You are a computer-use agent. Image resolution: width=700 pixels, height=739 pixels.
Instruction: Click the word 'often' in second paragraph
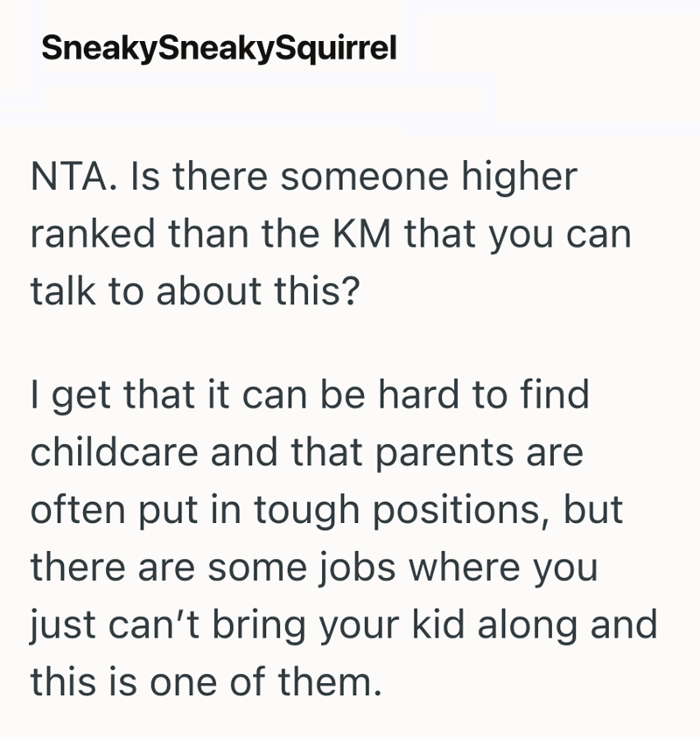(x=78, y=510)
